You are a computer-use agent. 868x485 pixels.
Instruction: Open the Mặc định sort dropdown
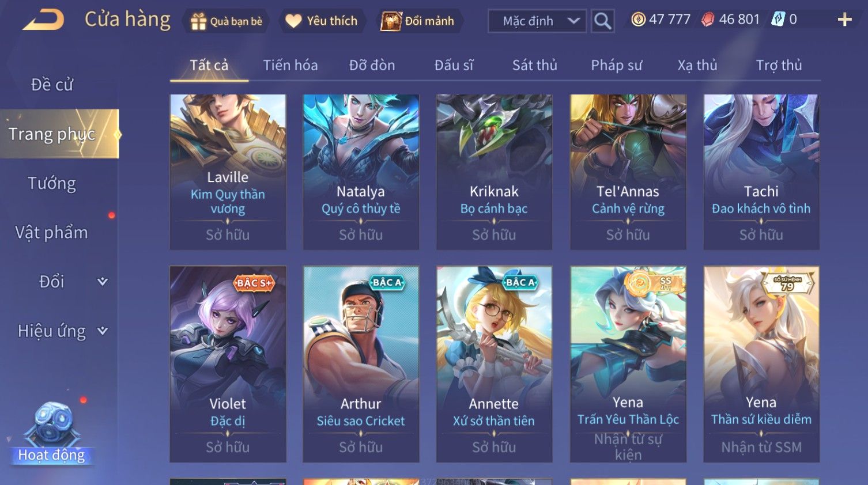(x=537, y=21)
